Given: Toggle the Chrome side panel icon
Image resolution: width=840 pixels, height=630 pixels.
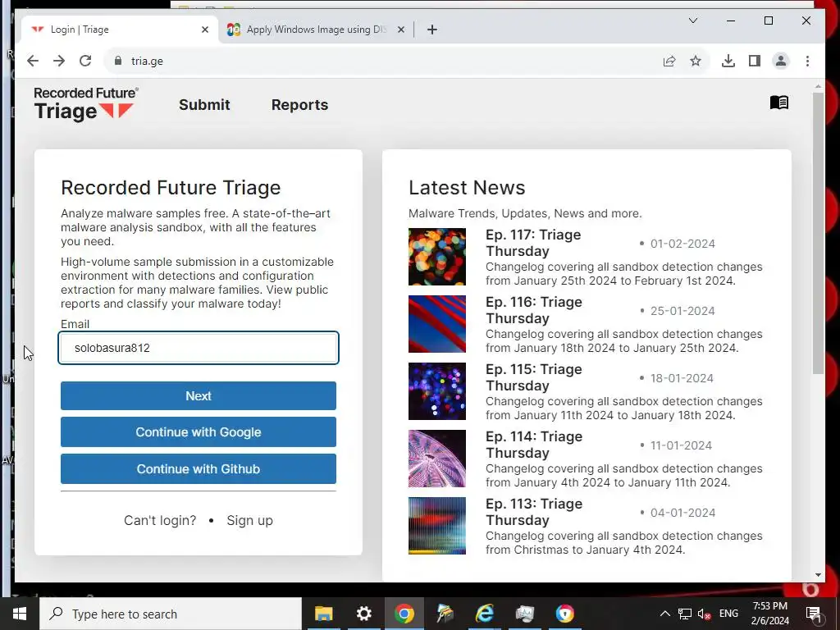Looking at the screenshot, I should tap(755, 61).
